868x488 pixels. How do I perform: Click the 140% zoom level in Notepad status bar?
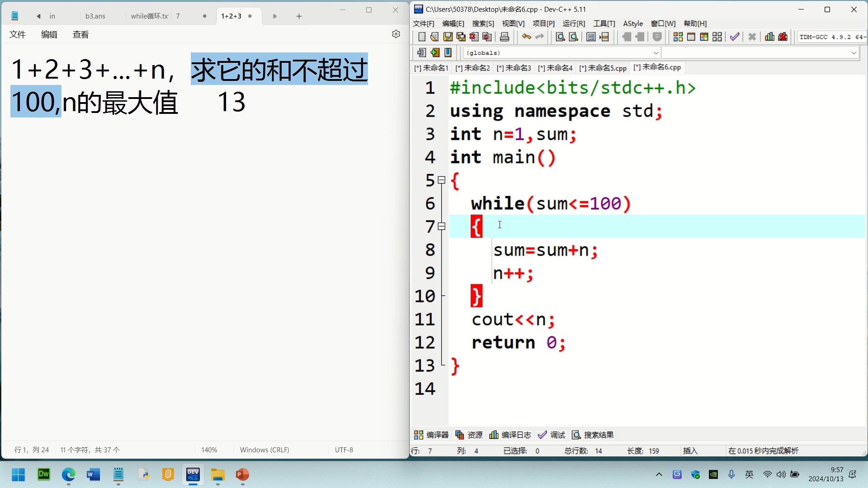coord(209,450)
